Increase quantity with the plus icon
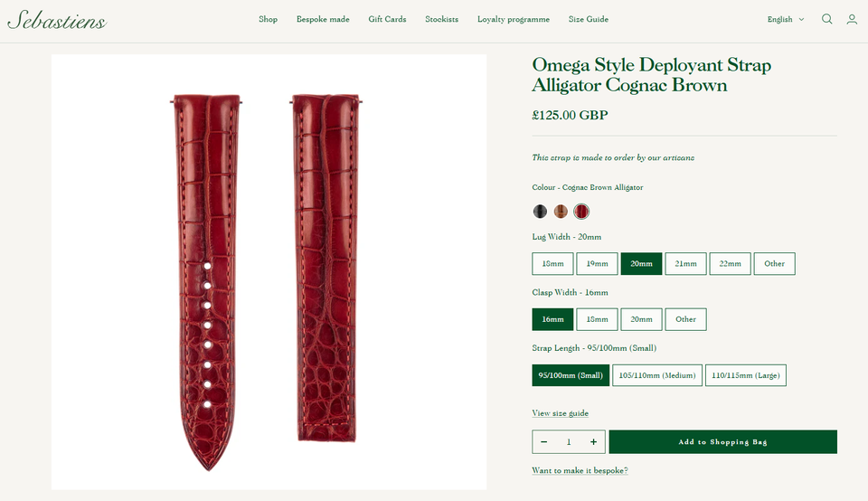 tap(593, 441)
